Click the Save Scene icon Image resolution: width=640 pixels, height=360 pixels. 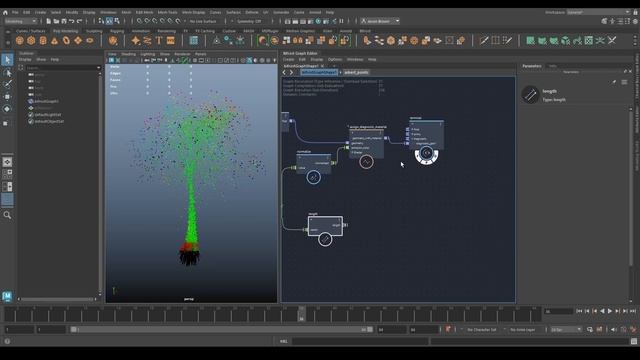(64, 21)
